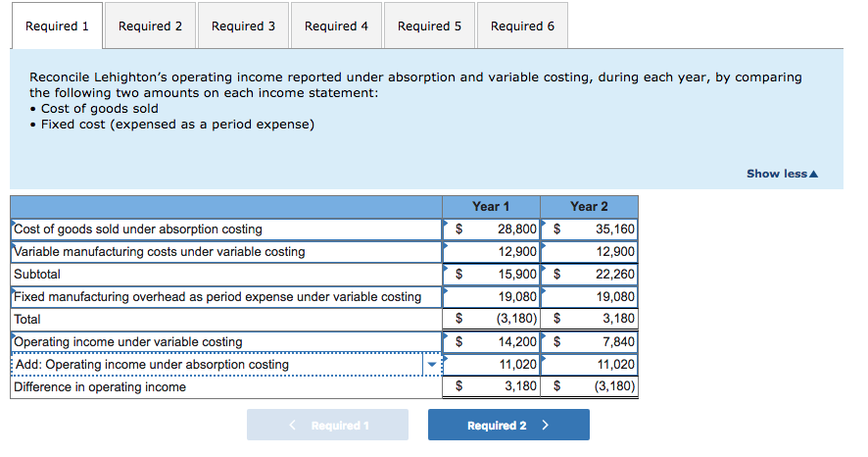The width and height of the screenshot is (868, 457).
Task: Select Cost of goods sold under absorption costing label
Action: [x=226, y=229]
